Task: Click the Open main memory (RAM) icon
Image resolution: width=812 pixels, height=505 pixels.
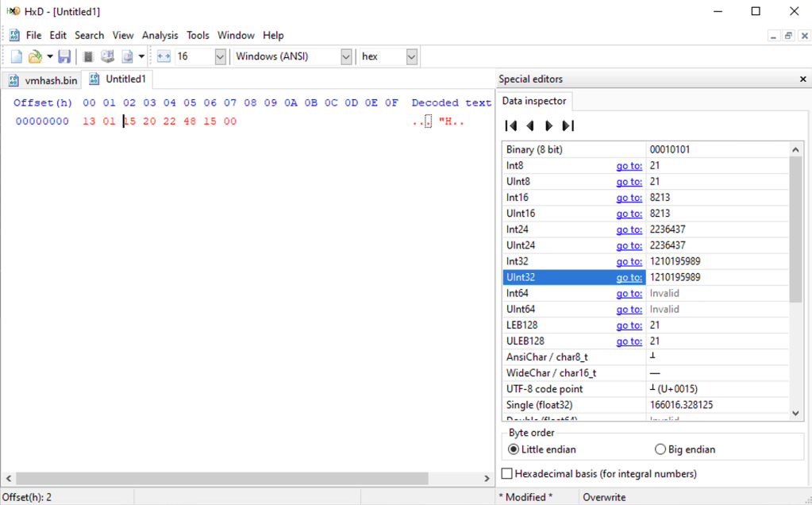Action: point(88,56)
